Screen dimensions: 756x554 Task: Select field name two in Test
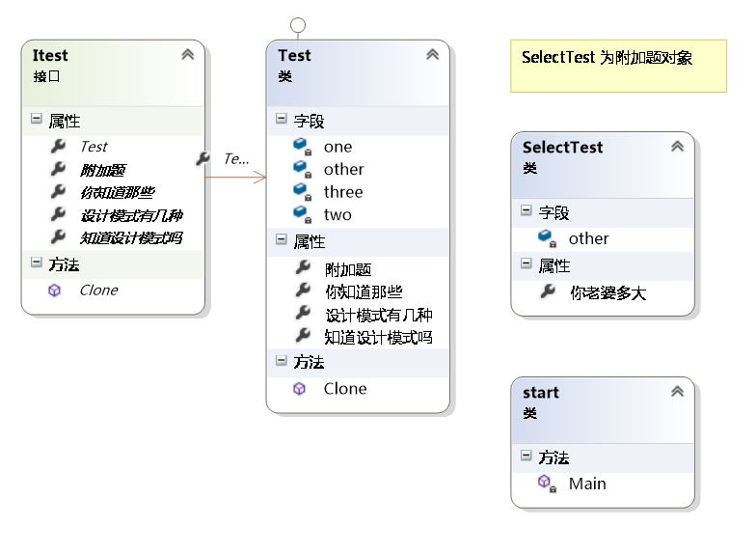click(337, 214)
